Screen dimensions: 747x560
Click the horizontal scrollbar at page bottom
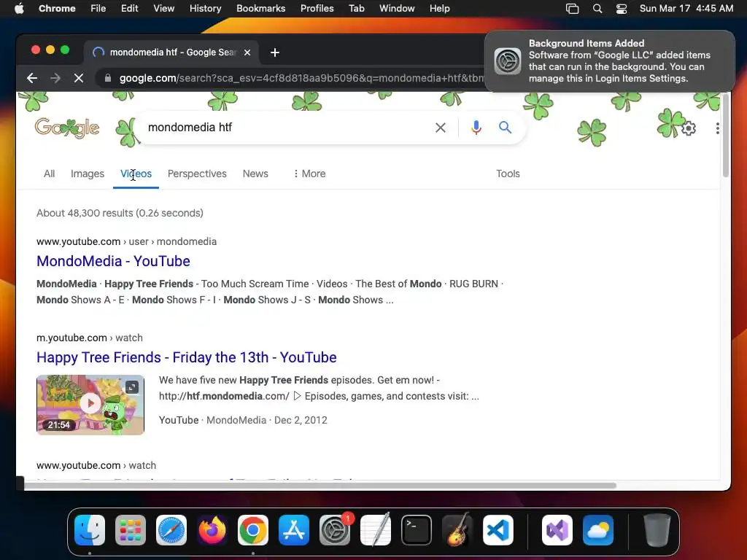click(320, 485)
